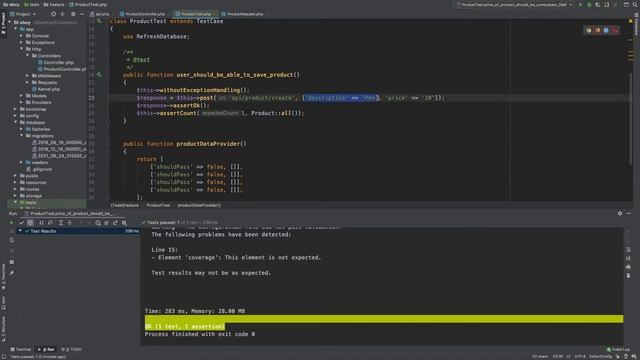The image size is (640, 360).
Task: Click the stop square icon in Run sidebar
Action: tap(12, 262)
